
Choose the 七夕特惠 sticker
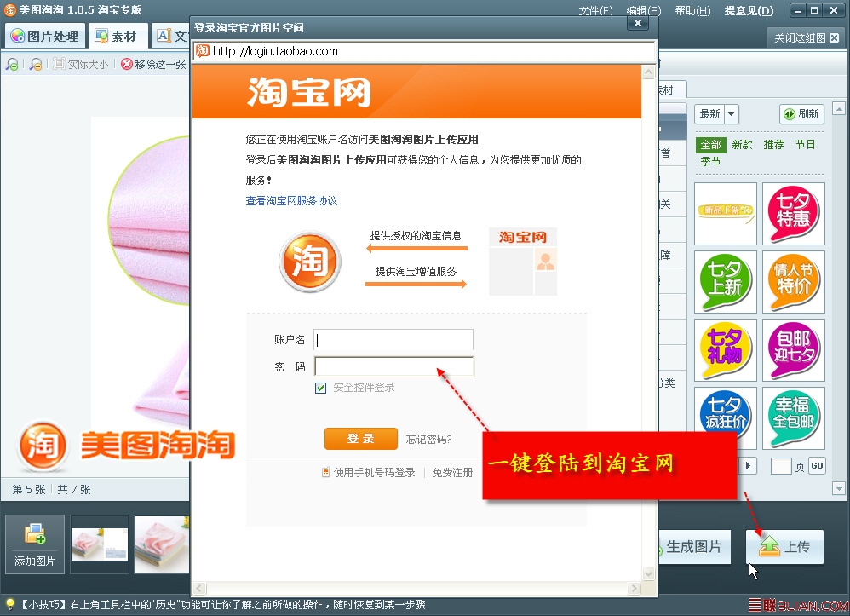(x=794, y=214)
